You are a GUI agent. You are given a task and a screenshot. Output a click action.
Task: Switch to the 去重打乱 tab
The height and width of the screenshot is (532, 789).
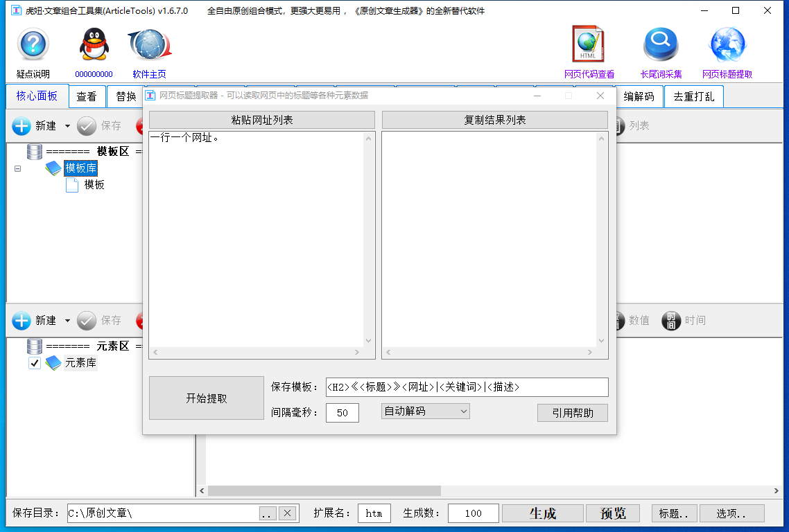point(694,96)
